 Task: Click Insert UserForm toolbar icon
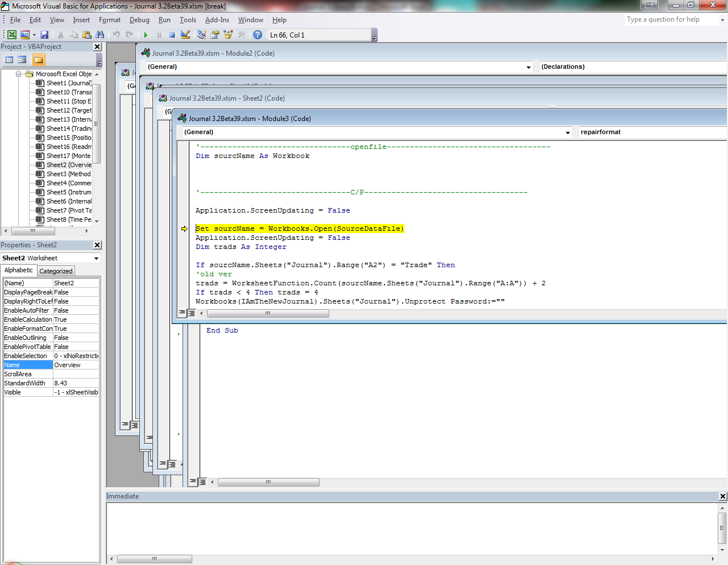click(25, 35)
